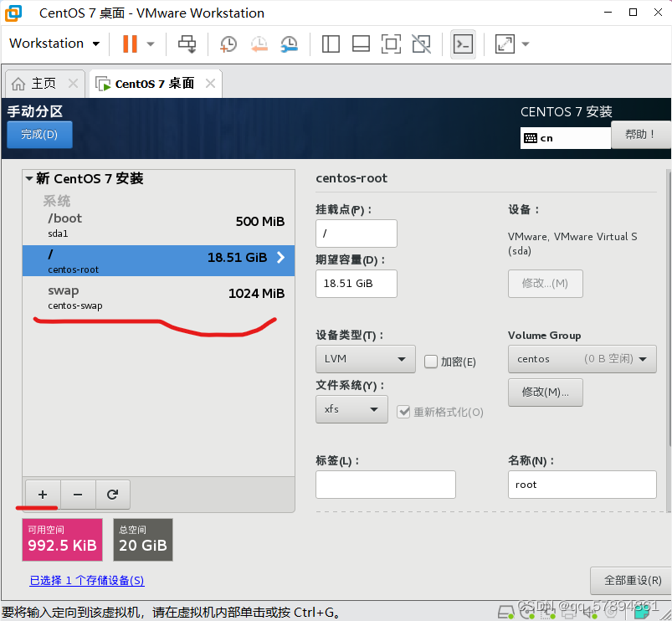Toggle the library sidebar view
Screen dimensions: 672x621
(331, 44)
